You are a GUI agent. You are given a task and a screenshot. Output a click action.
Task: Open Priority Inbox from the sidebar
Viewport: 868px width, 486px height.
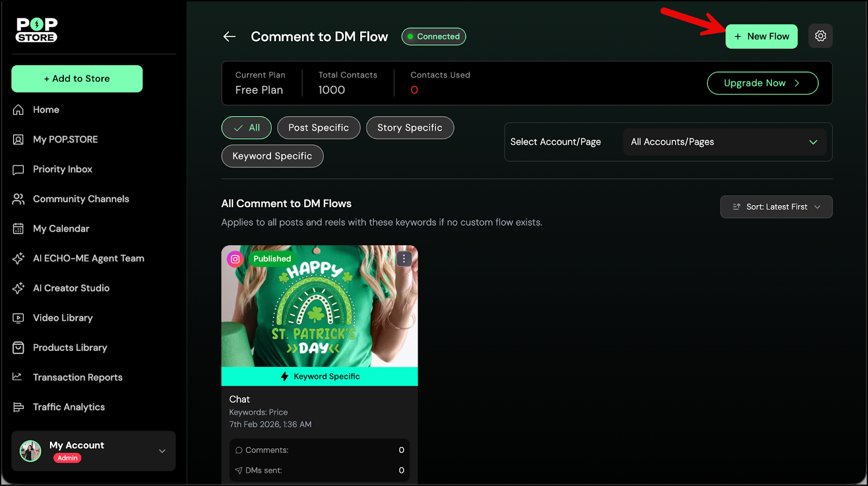click(x=62, y=169)
